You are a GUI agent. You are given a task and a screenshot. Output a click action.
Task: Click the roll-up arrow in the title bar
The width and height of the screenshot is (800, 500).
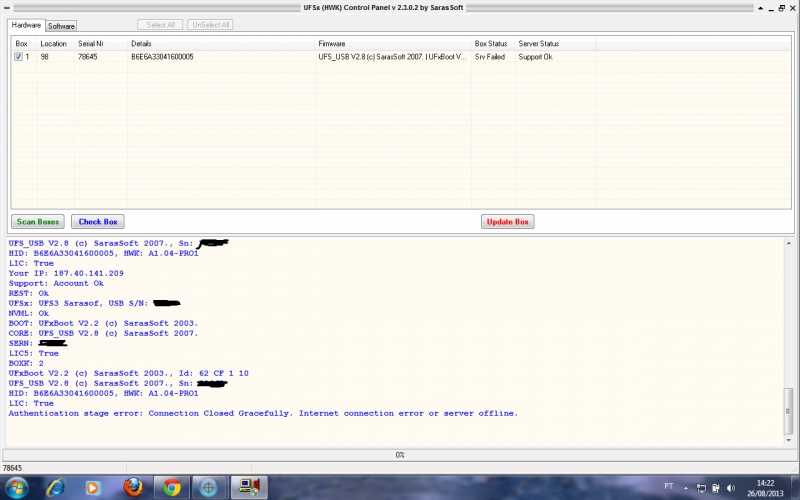[x=761, y=8]
